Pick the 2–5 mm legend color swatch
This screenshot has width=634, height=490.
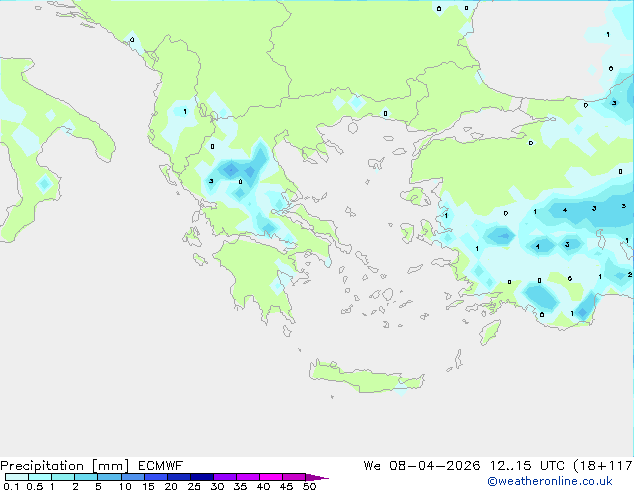tap(86, 477)
